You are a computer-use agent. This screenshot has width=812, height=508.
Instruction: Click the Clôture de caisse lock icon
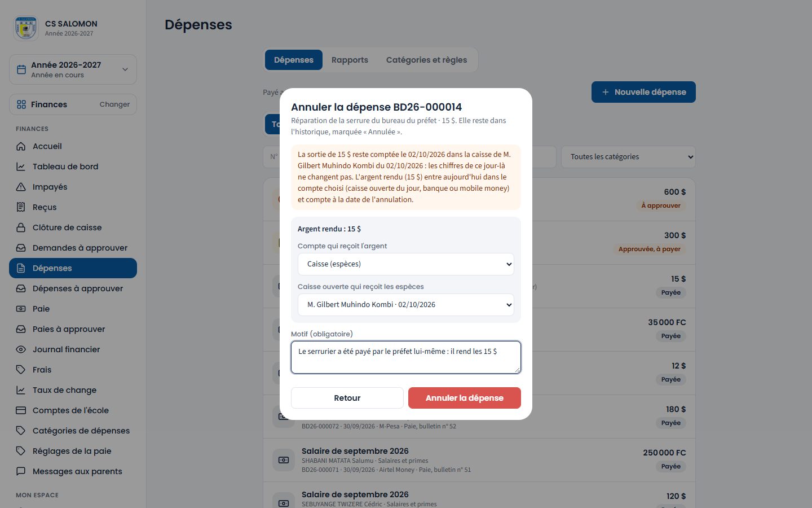21,227
